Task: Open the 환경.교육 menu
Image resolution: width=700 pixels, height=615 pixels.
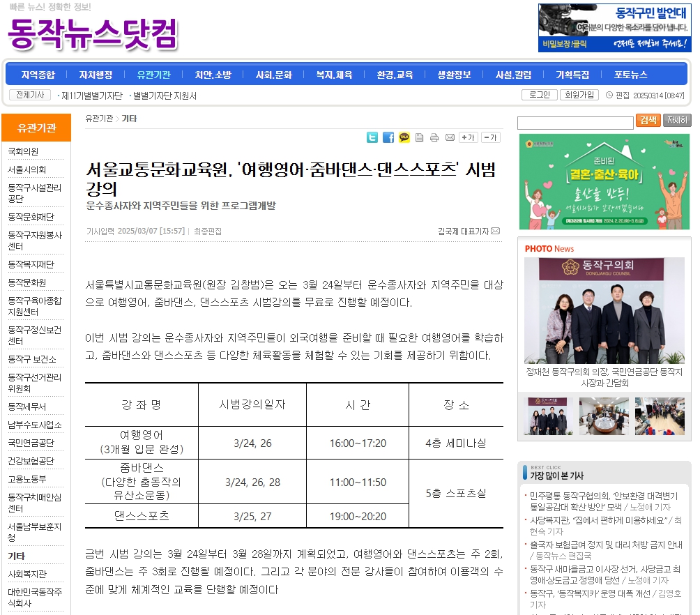Action: pos(395,75)
